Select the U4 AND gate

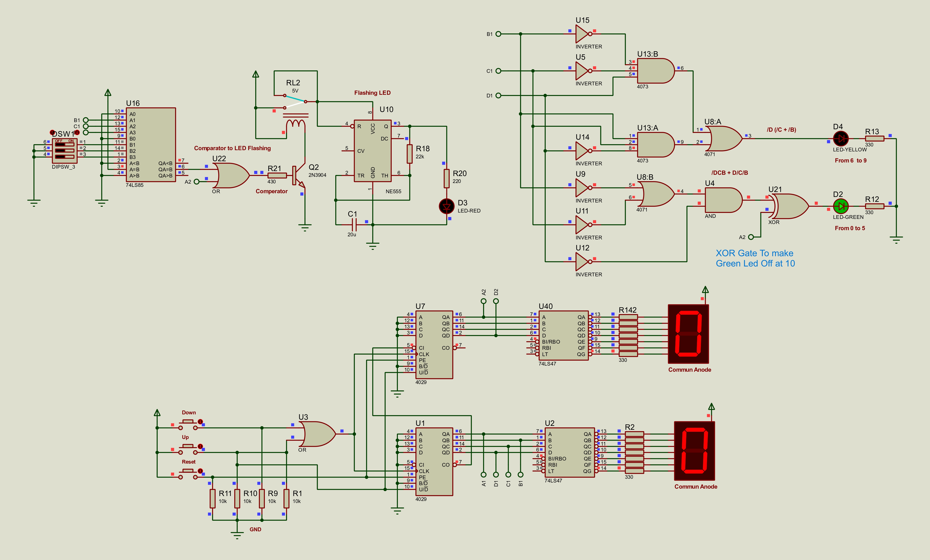tap(723, 200)
